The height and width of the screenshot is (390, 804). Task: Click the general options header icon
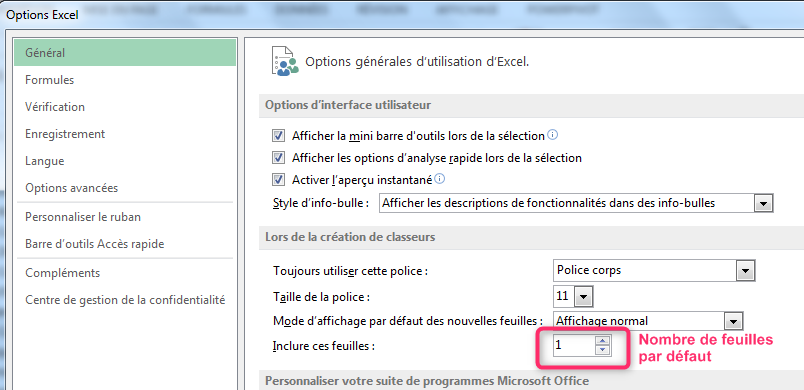285,61
